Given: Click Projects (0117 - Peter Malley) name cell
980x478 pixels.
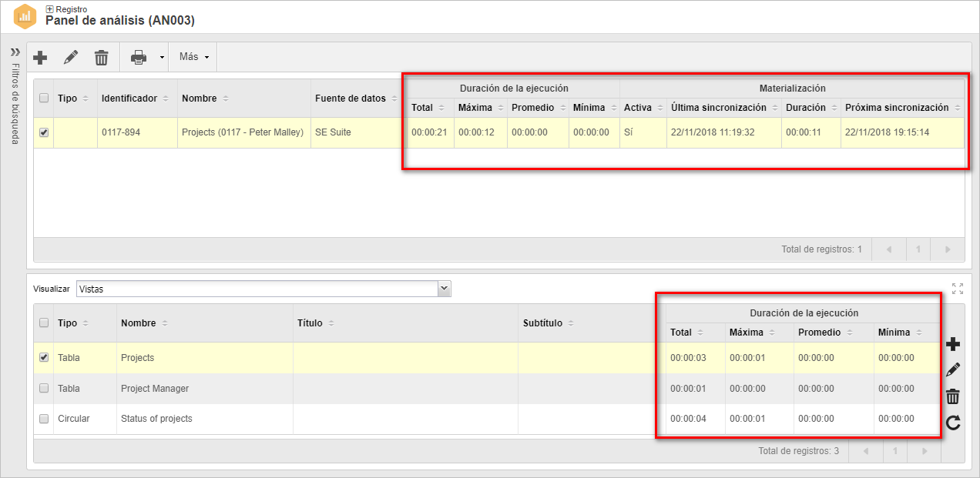Looking at the screenshot, I should [244, 132].
